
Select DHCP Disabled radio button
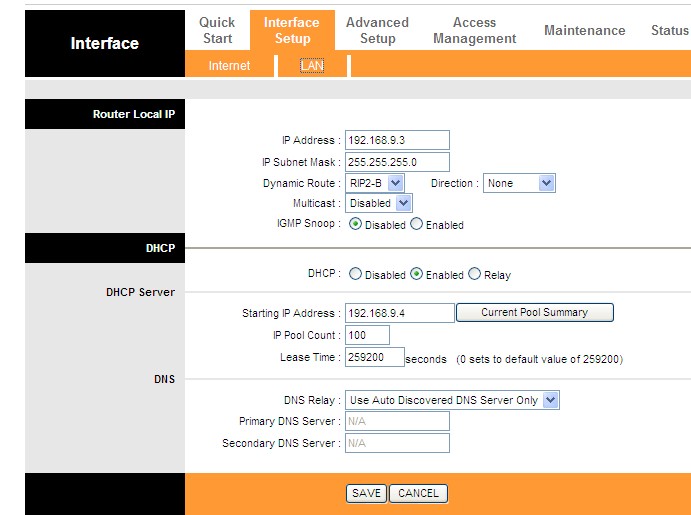pyautogui.click(x=355, y=274)
